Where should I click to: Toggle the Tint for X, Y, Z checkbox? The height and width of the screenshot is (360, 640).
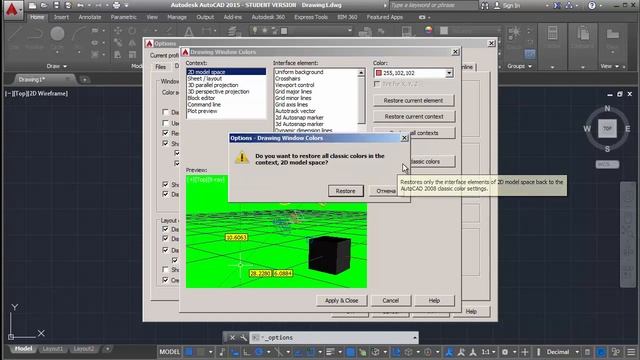click(377, 84)
